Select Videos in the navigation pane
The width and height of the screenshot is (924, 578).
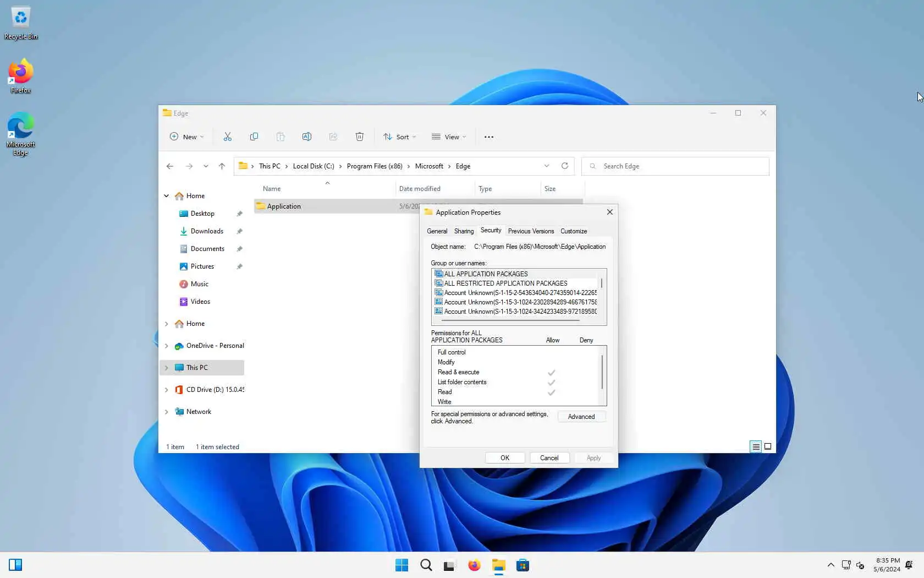tap(200, 302)
